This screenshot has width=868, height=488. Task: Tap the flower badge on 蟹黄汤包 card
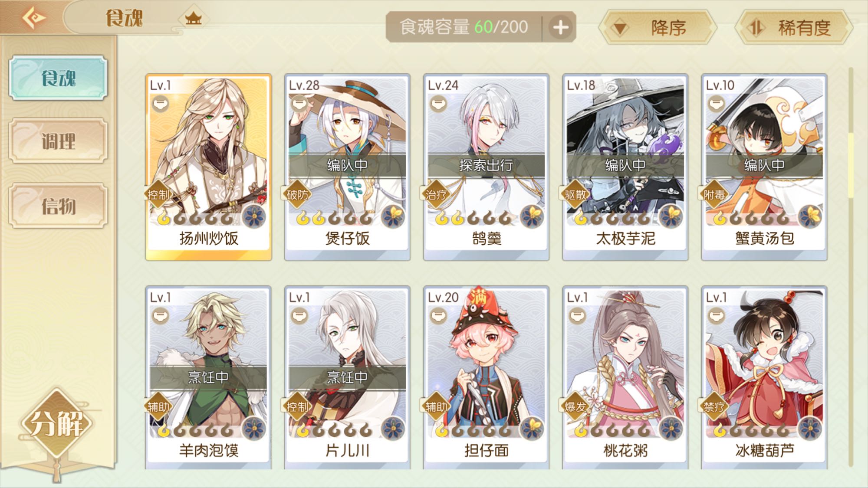(810, 216)
